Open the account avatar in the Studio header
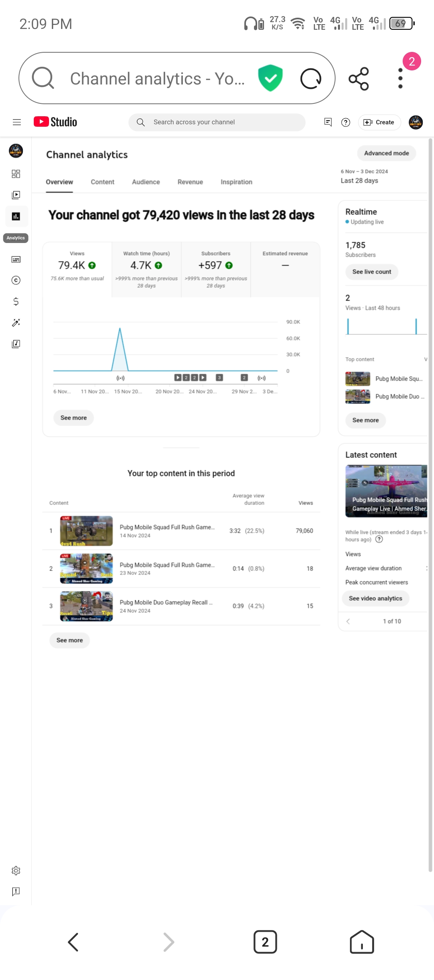Viewport: 434px width, 980px height. (416, 122)
